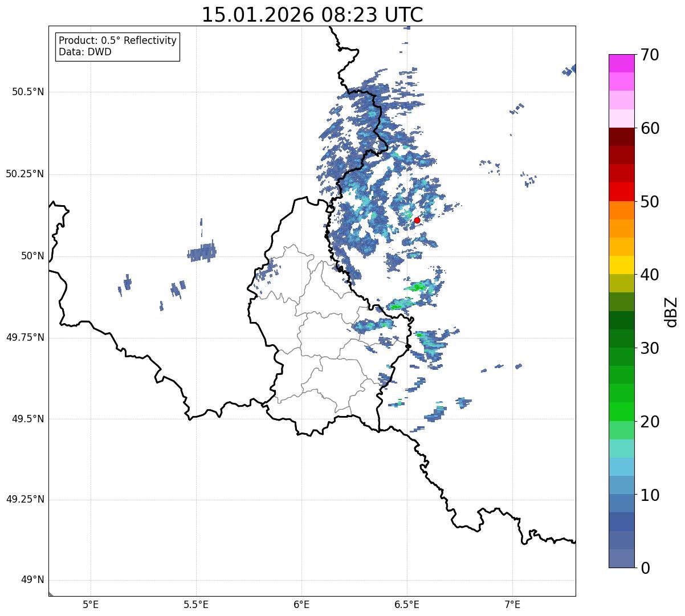Click the 5°E longitude label
The width and height of the screenshot is (685, 616).
coord(91,605)
